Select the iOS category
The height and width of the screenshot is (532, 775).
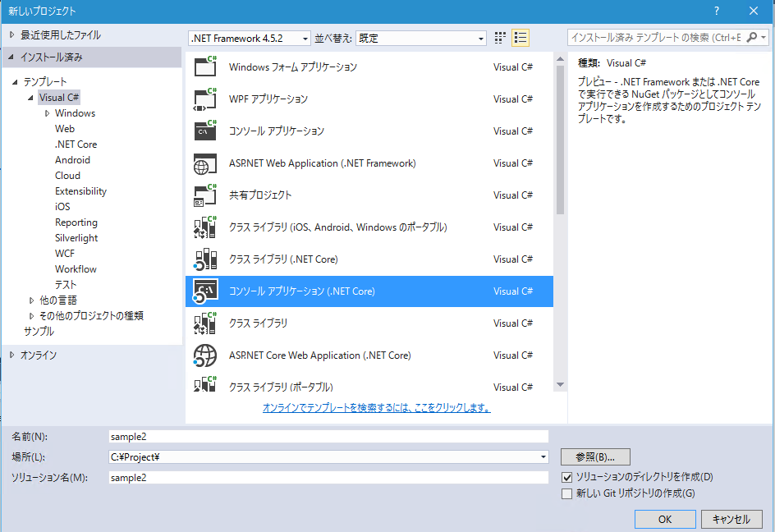(62, 207)
